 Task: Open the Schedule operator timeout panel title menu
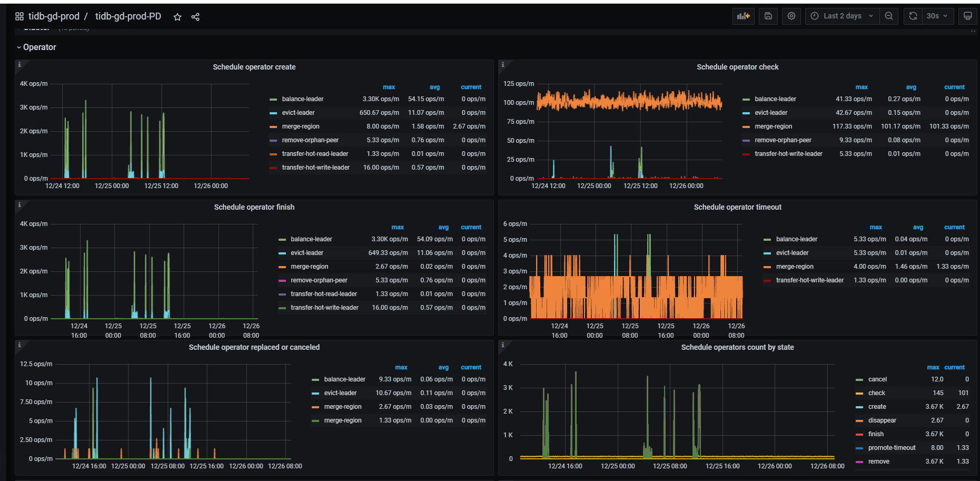click(x=737, y=207)
